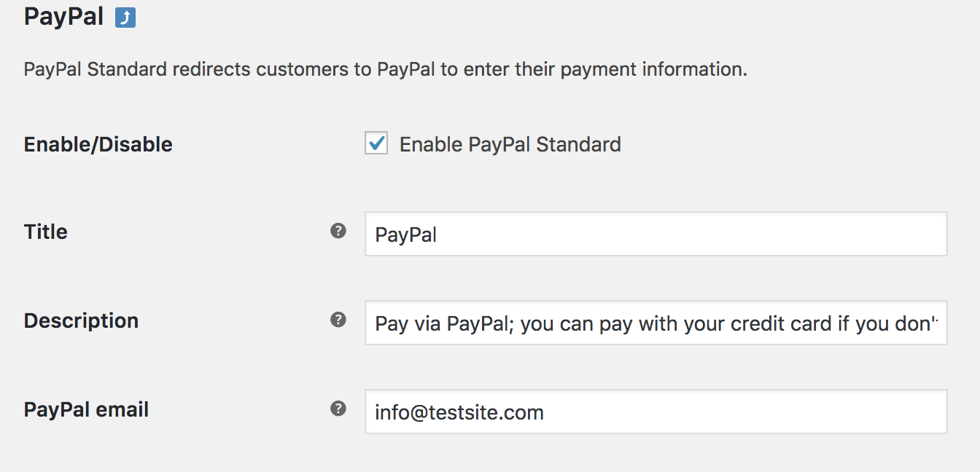Click the PayPal page heading

point(63,16)
